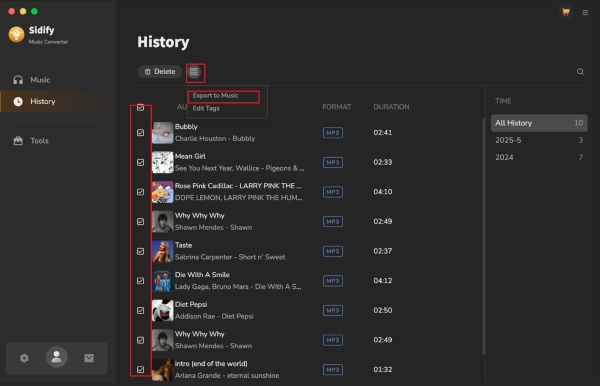Filter history by 2025-5

(539, 140)
